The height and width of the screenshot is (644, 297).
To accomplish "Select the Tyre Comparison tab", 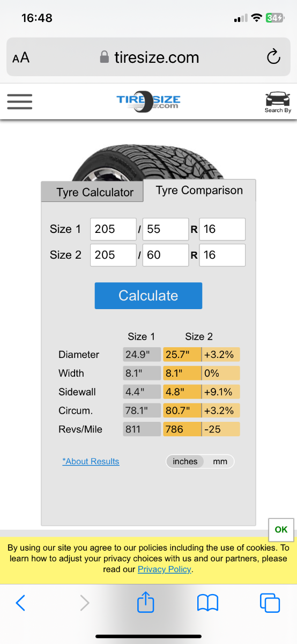I will [199, 191].
